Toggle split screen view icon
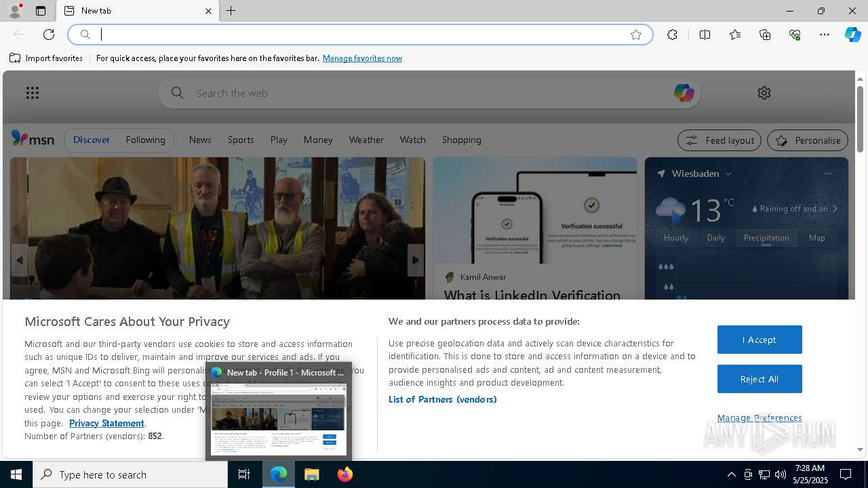This screenshot has height=488, width=868. (705, 35)
